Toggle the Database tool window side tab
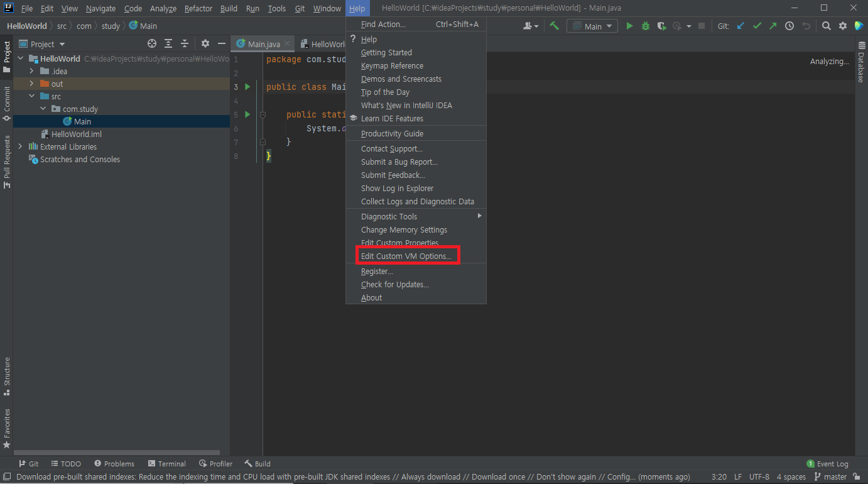 click(x=861, y=62)
